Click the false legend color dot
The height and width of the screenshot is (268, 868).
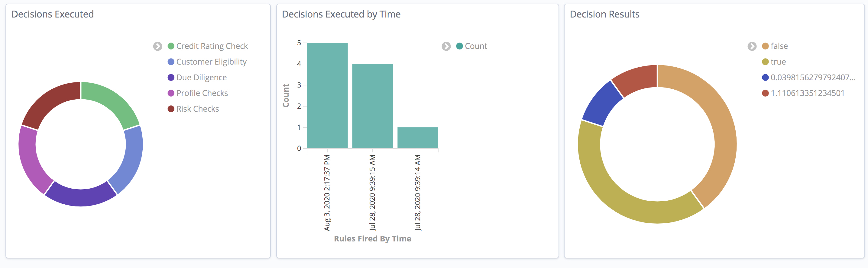tap(765, 46)
